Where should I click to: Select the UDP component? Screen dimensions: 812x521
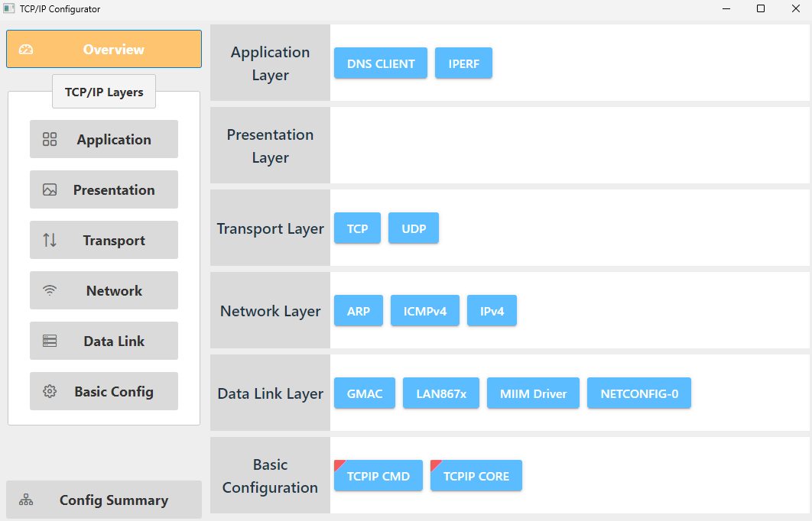coord(414,228)
